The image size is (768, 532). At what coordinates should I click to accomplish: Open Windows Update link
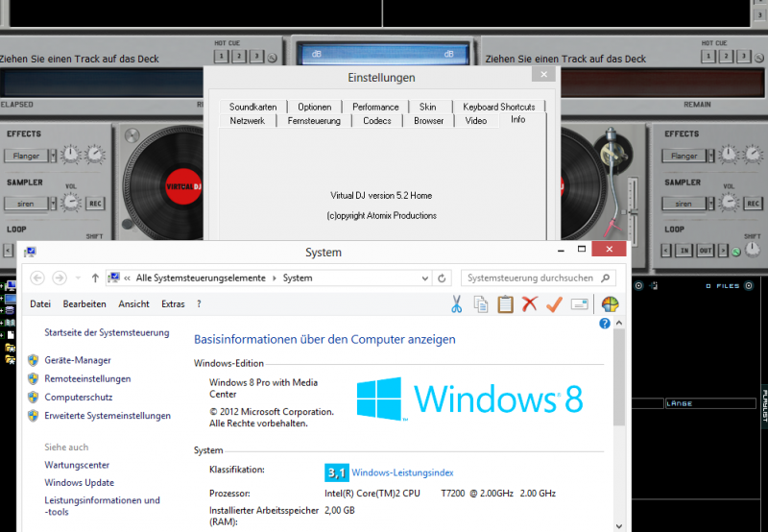tap(80, 482)
